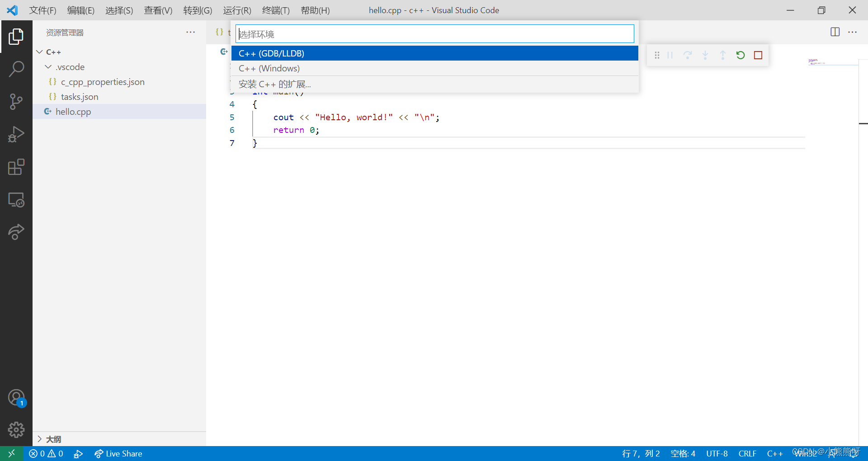The width and height of the screenshot is (868, 461).
Task: Click the VS Code logo icon
Action: pyautogui.click(x=12, y=10)
